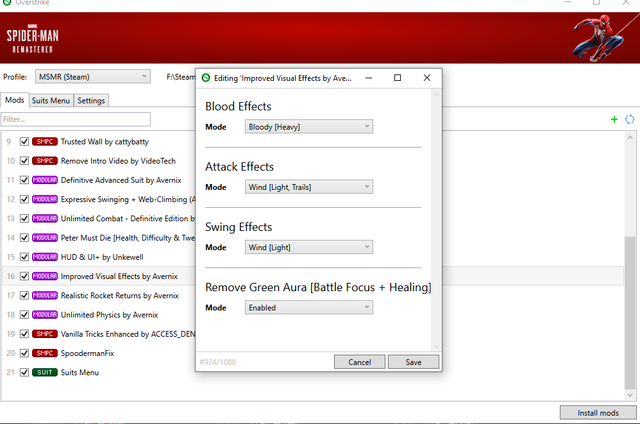Uncheck Realistic Rocket Returns by Avernix
Viewport: 640px width, 424px height.
pyautogui.click(x=24, y=295)
